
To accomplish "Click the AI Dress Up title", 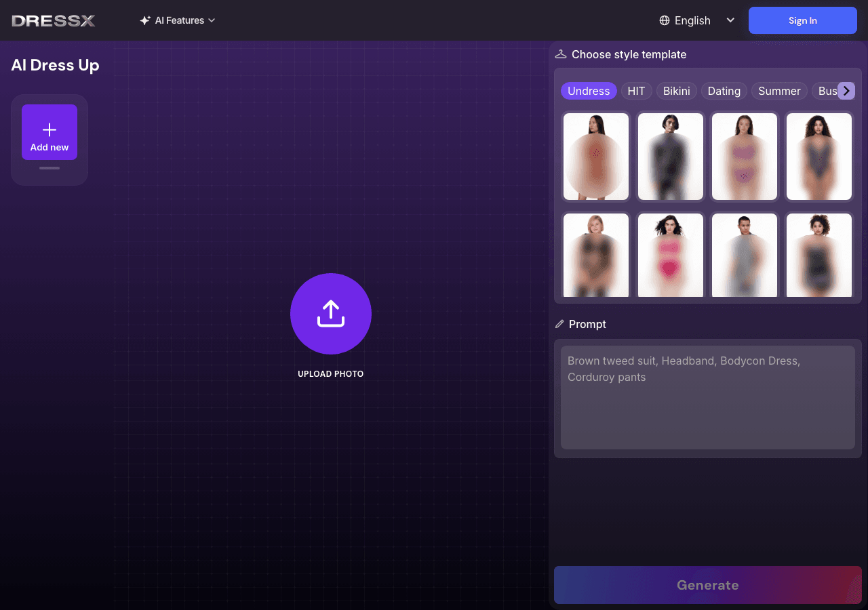I will click(55, 65).
